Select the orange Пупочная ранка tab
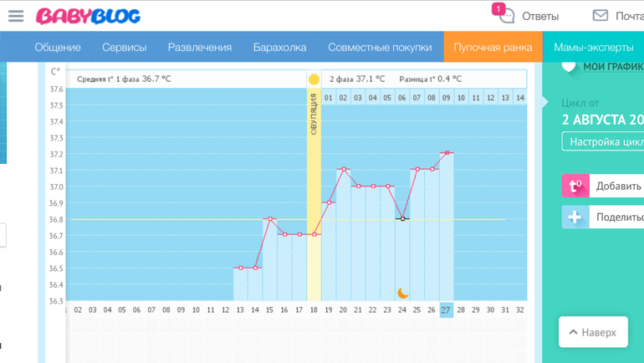 coord(493,47)
